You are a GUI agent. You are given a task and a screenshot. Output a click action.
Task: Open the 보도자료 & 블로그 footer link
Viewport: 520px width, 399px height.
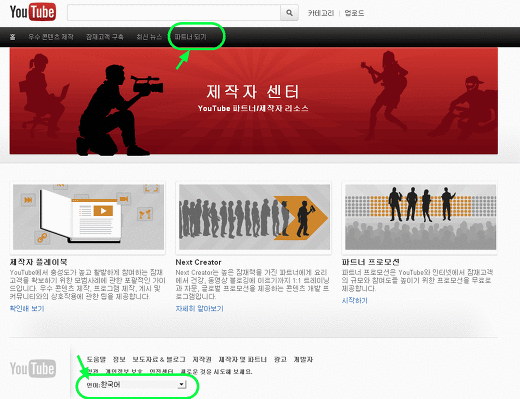(159, 359)
